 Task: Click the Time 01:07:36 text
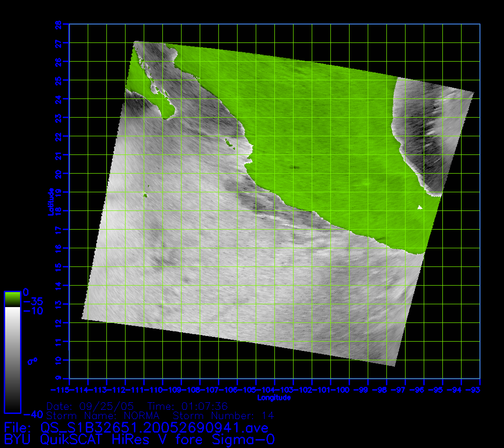point(187,406)
